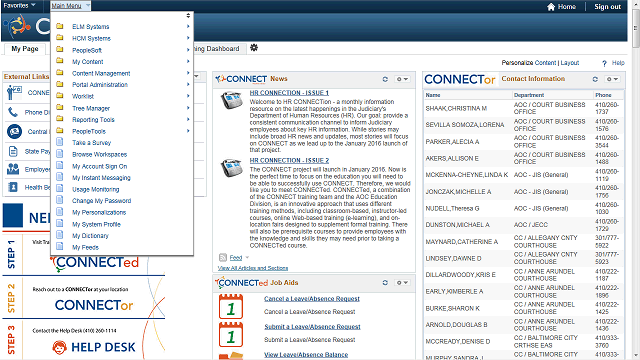Click the My Dictionary page icon
The width and height of the screenshot is (640, 360).
[x=60, y=235]
